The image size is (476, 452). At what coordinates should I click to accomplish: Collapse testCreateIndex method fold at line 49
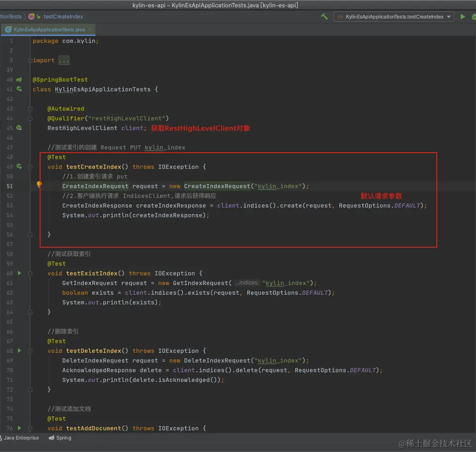click(30, 167)
